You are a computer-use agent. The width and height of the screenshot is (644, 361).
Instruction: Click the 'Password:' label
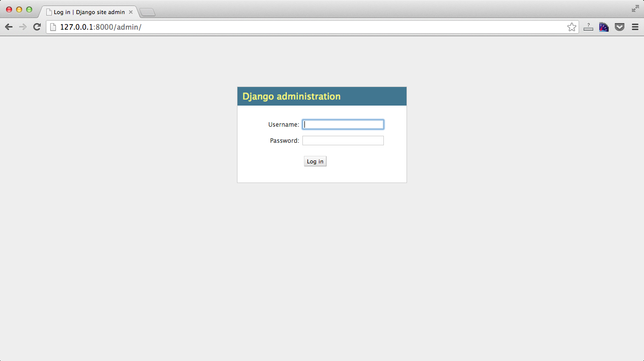[285, 141]
